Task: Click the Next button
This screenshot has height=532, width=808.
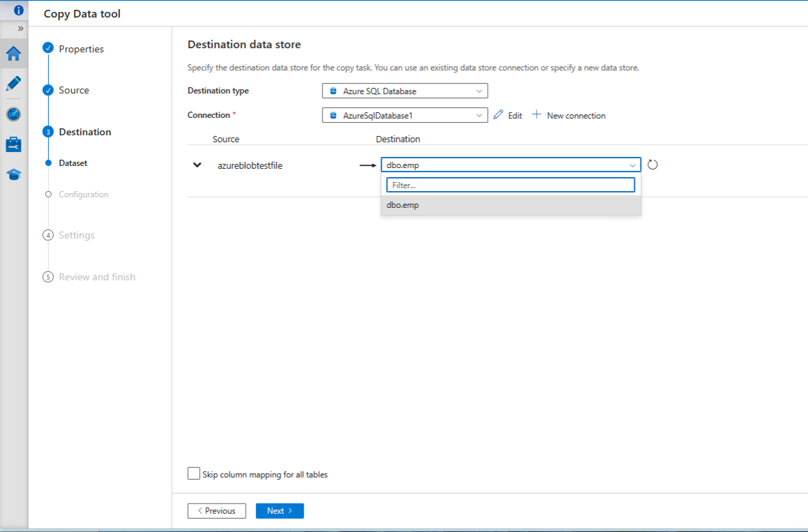Action: 280,511
